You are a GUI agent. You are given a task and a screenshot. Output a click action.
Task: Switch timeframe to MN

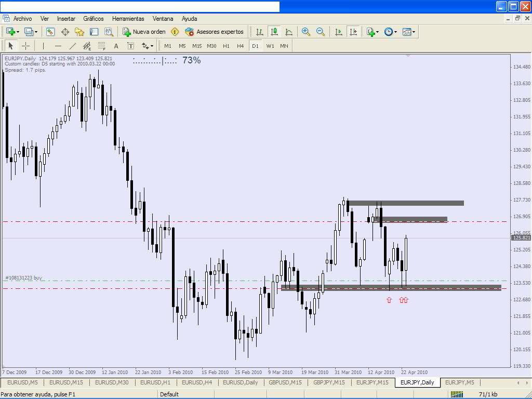coord(284,46)
